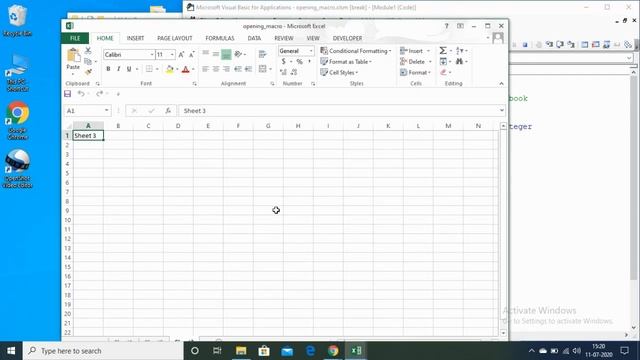This screenshot has height=360, width=640.
Task: Click Decrease Decimal icon
Action: tap(294, 72)
